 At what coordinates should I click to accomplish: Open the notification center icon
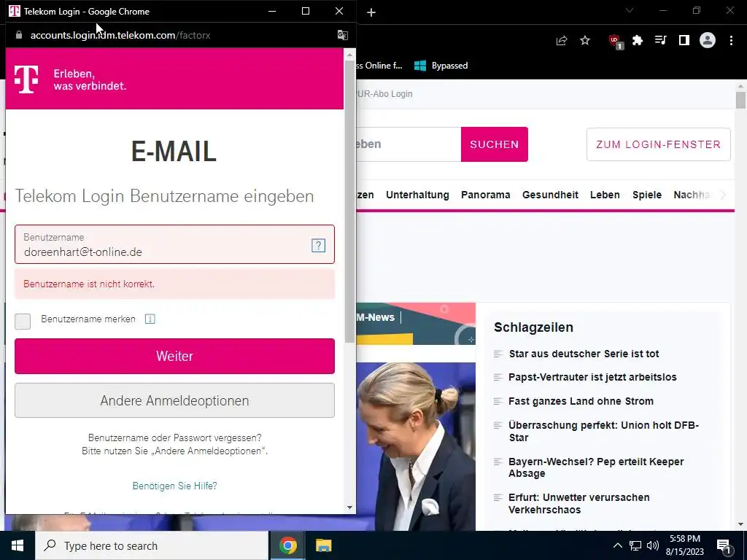724,546
